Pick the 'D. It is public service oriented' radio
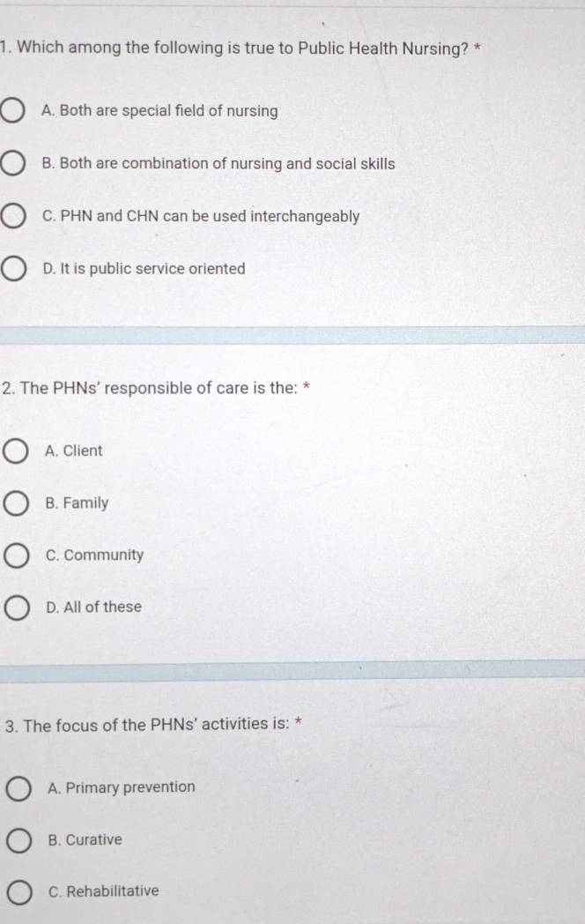This screenshot has width=585, height=924. (13, 269)
